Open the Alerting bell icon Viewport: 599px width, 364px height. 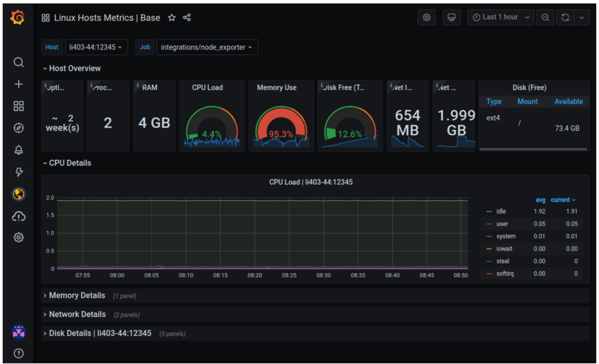pos(19,150)
